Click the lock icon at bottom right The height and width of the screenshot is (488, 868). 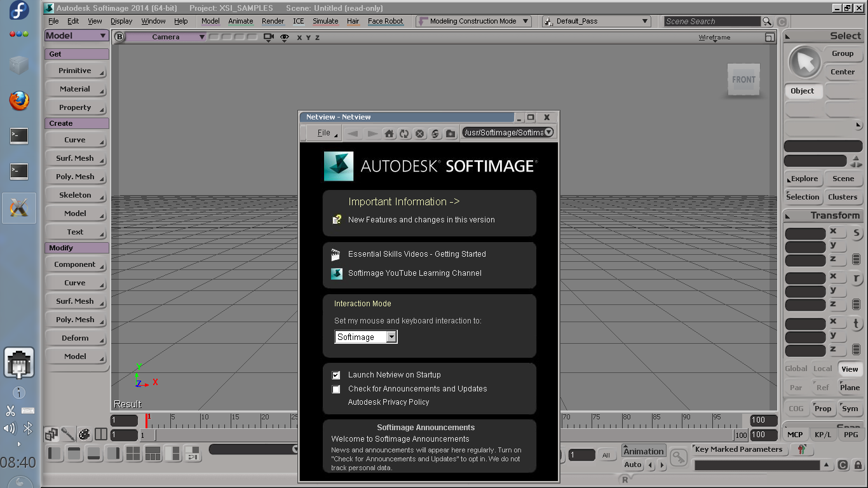point(858,465)
